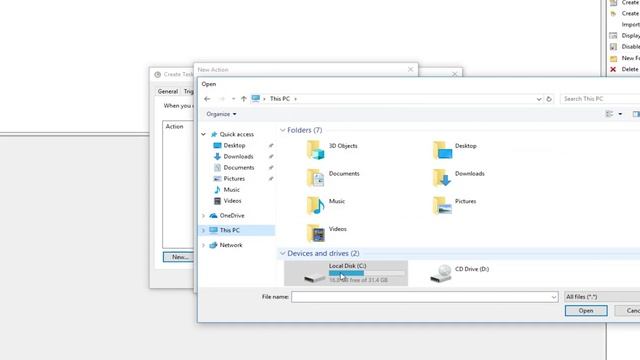Select OneDrive in navigation pane

point(231,216)
